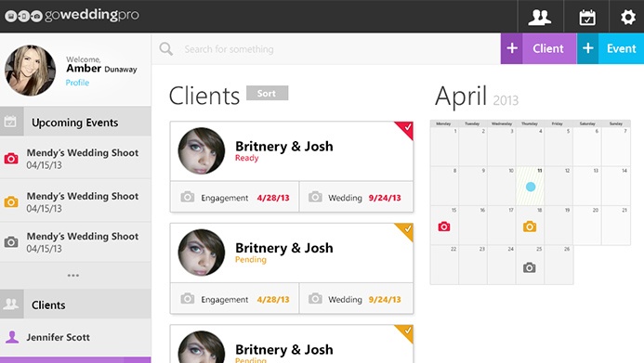Open the Profile link under Amber
This screenshot has height=363, width=644.
pyautogui.click(x=77, y=83)
